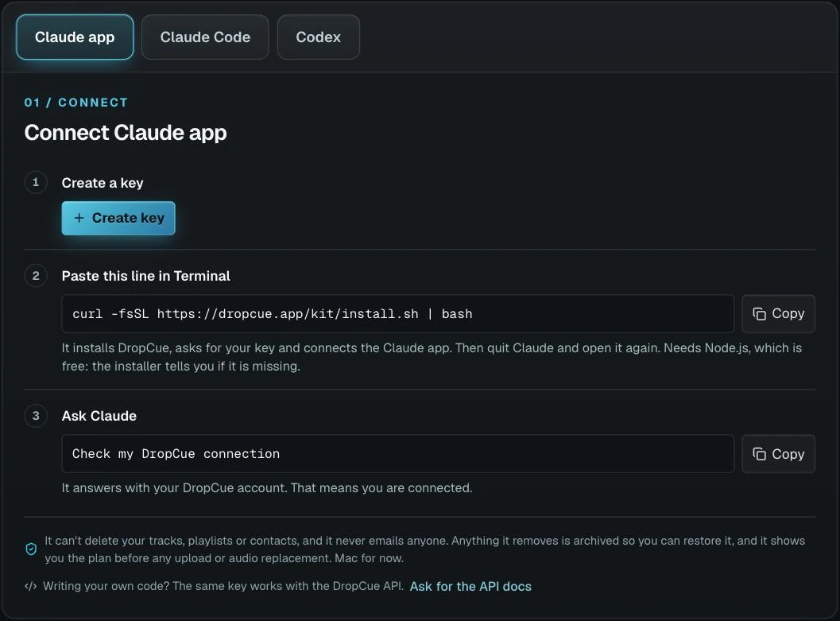Viewport: 840px width, 621px height.
Task: Click the plus icon on Create key
Action: 79,218
